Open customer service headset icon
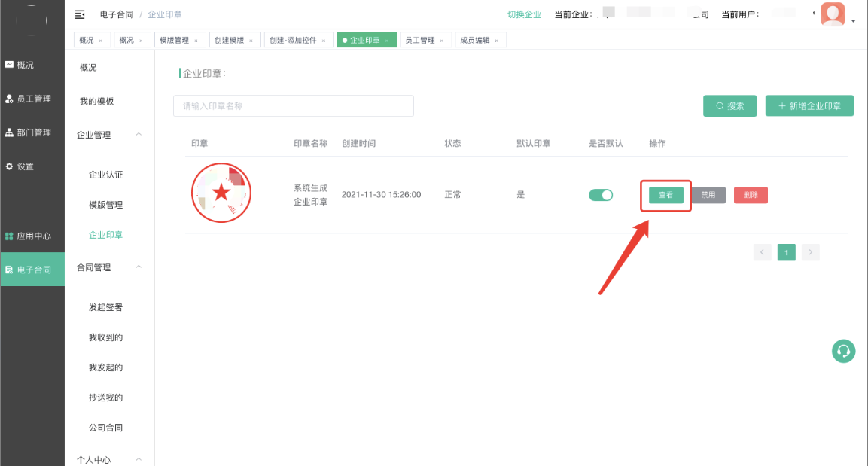 pos(843,351)
